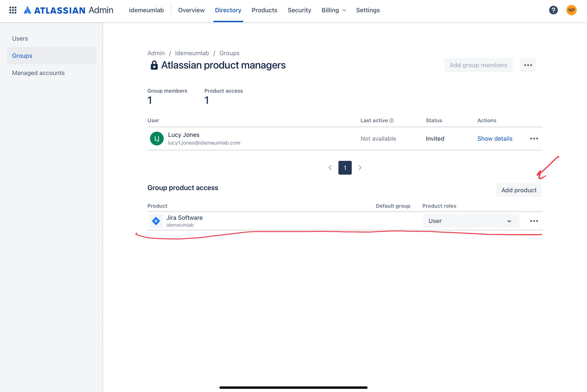
Task: Open the help question mark icon
Action: pyautogui.click(x=553, y=10)
